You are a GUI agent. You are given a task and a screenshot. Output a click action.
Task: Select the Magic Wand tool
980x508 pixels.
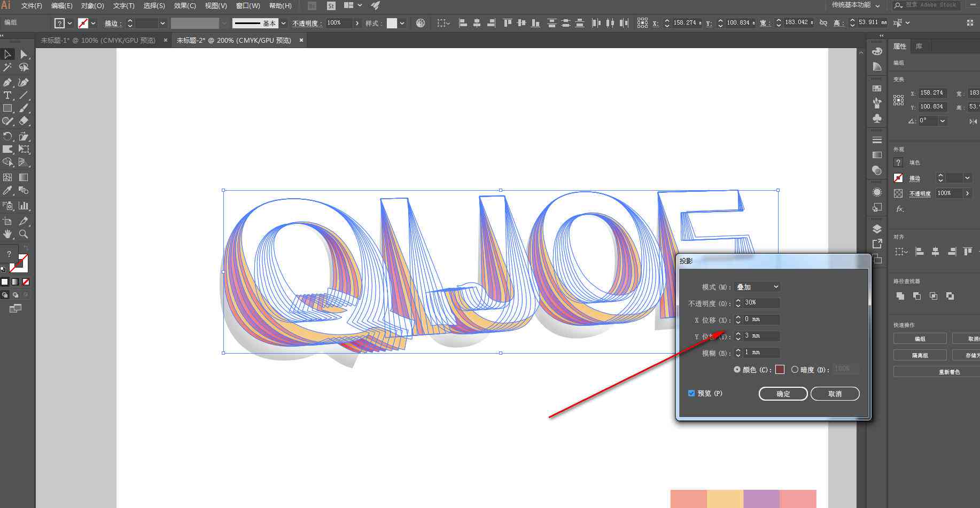coord(7,67)
